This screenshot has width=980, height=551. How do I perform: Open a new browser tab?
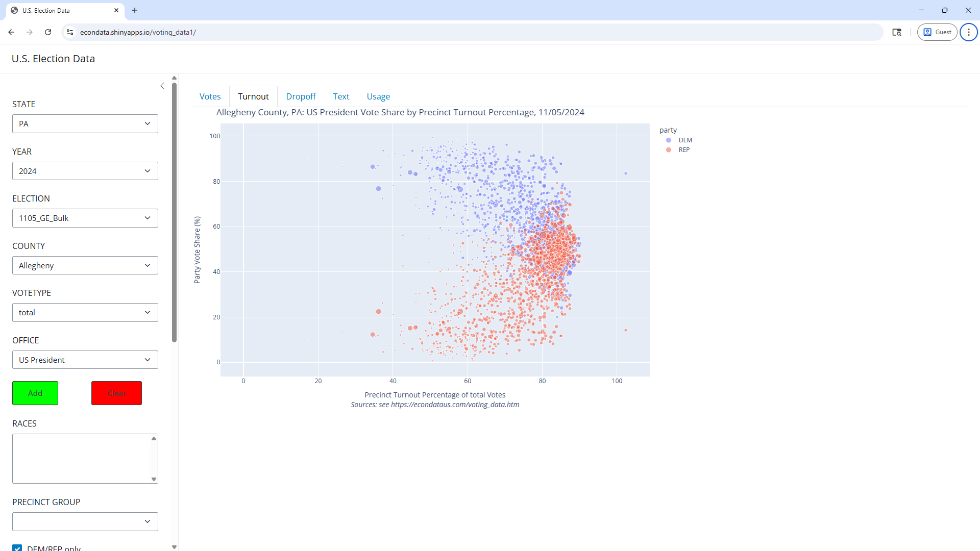pyautogui.click(x=135, y=10)
